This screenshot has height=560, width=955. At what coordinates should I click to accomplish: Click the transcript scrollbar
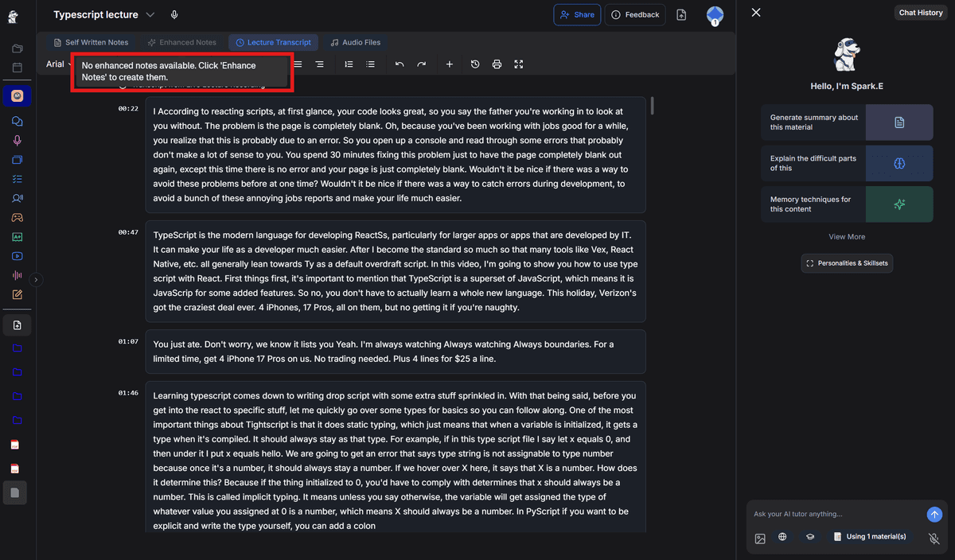pyautogui.click(x=653, y=106)
